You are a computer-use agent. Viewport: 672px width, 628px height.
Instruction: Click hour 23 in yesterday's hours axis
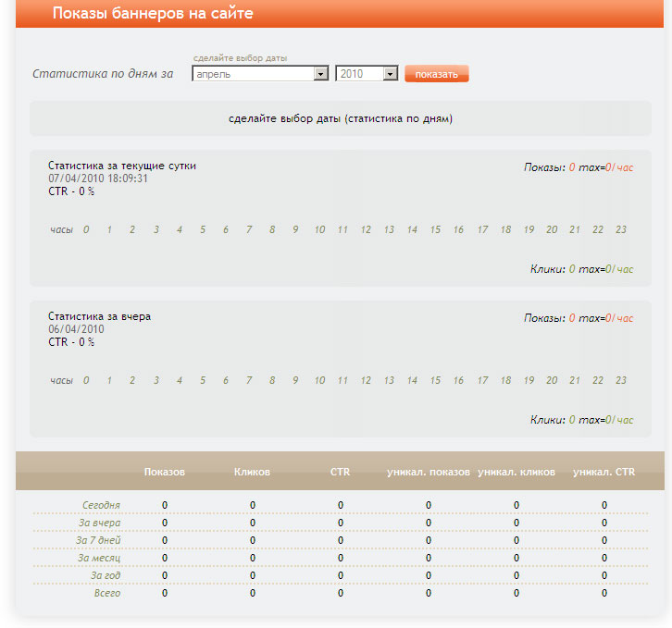coord(621,380)
